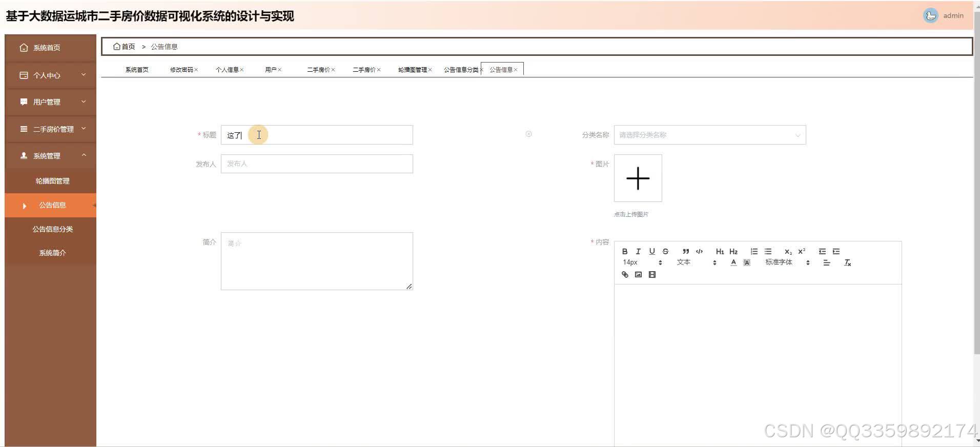The height and width of the screenshot is (447, 980).
Task: Switch to the 个人信息 tab
Action: 227,70
